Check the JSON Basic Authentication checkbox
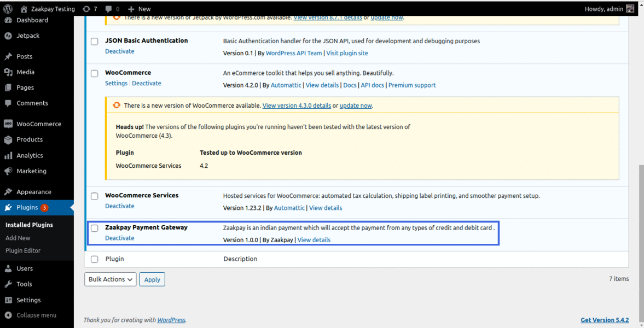This screenshot has width=644, height=328. coord(95,42)
